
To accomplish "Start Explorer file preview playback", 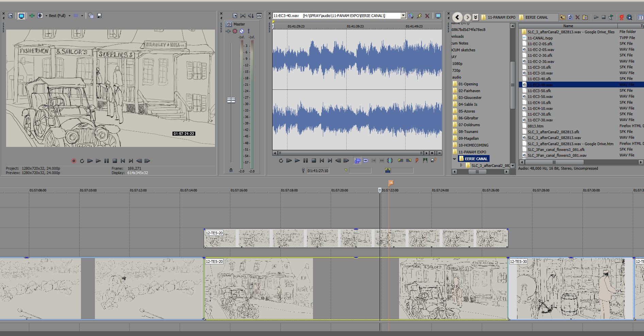I will (596, 17).
